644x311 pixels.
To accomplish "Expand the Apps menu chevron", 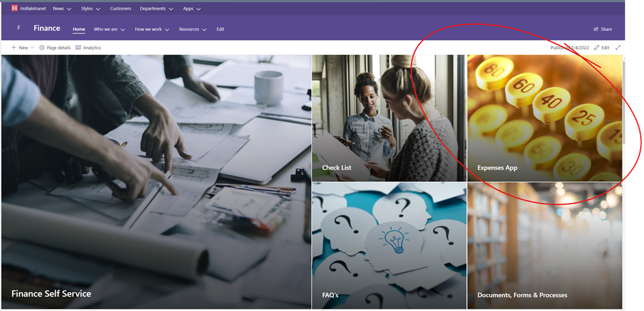I will [198, 9].
